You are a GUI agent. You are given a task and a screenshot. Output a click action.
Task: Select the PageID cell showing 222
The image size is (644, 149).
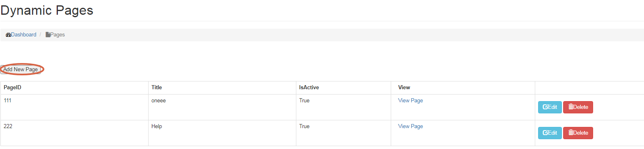74,133
